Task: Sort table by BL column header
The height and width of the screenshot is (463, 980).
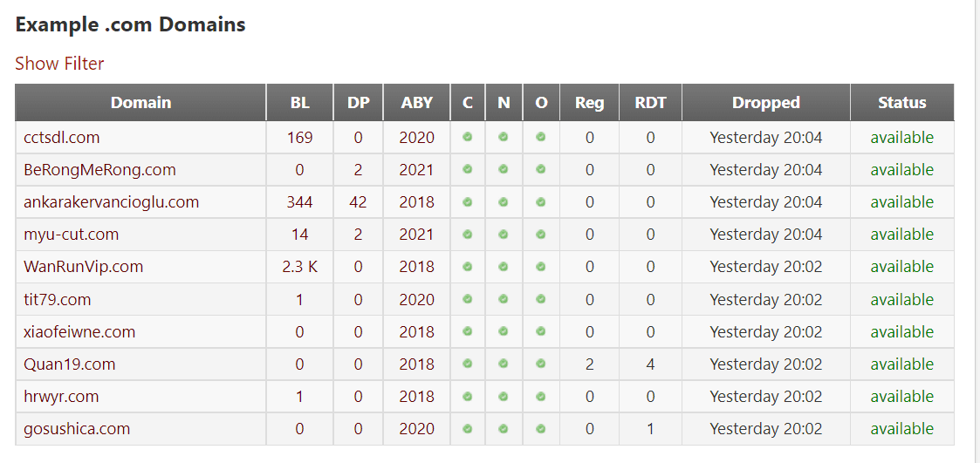Action: point(299,103)
